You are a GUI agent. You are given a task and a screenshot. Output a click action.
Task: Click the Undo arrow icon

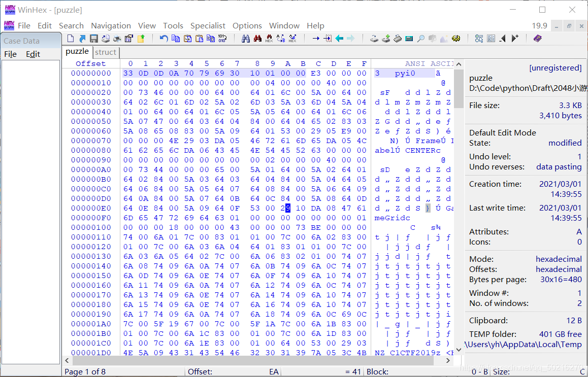(x=164, y=39)
